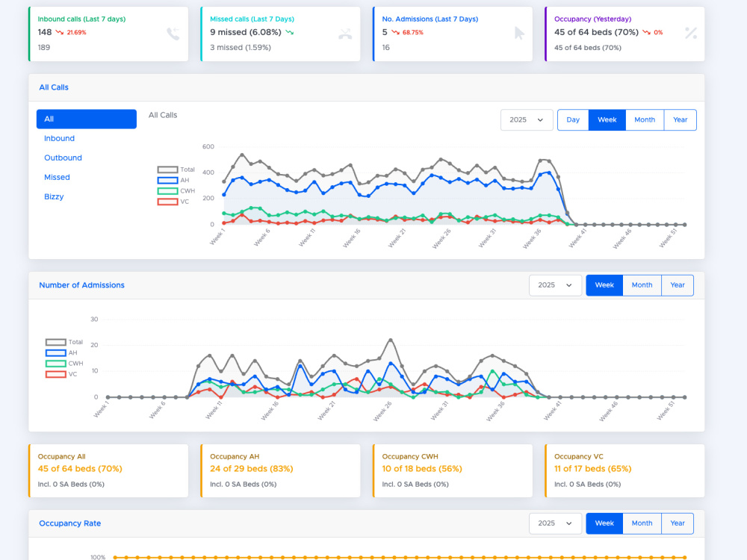
Task: Click the 'Week 11' label on Admissions axis
Action: click(214, 411)
